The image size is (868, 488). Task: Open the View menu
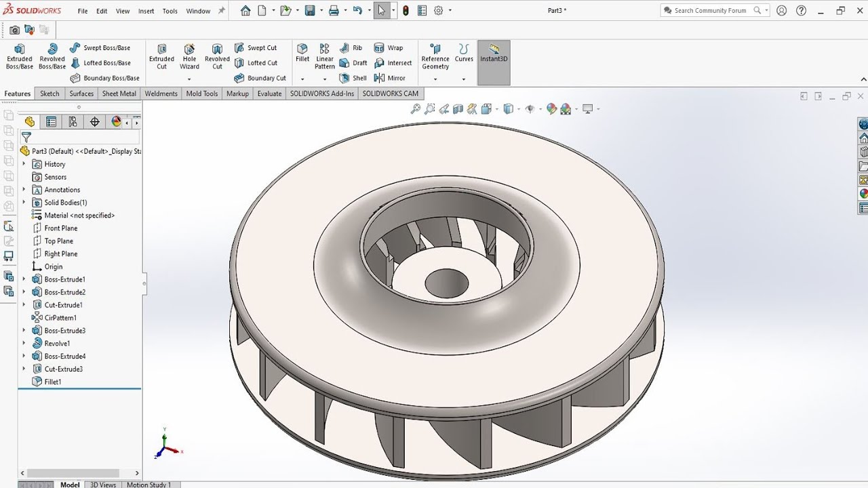[123, 11]
